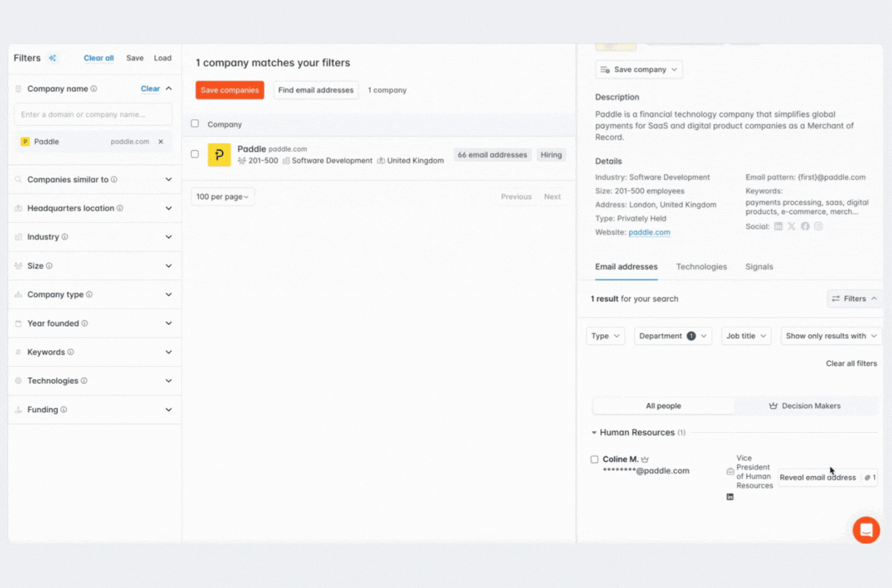Toggle the email Filters button
892x588 pixels.
(x=854, y=299)
